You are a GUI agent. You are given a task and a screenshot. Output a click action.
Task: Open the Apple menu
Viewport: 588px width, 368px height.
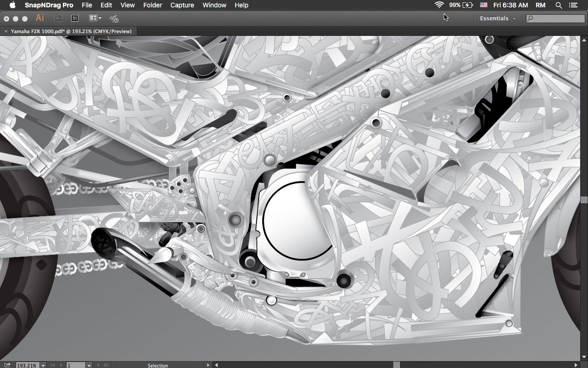pos(12,5)
